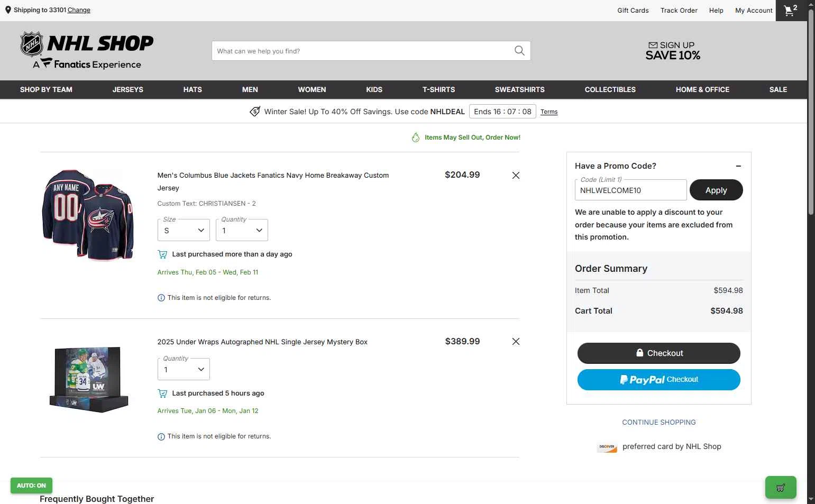This screenshot has width=815, height=504.
Task: Click the info icon on Mystery Box return notice
Action: click(x=161, y=437)
